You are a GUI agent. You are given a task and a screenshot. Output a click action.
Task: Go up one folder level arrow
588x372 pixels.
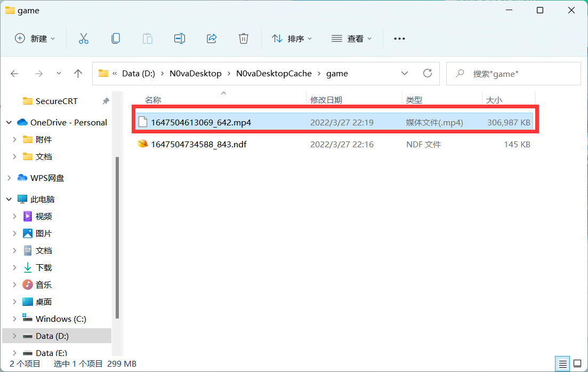[78, 74]
